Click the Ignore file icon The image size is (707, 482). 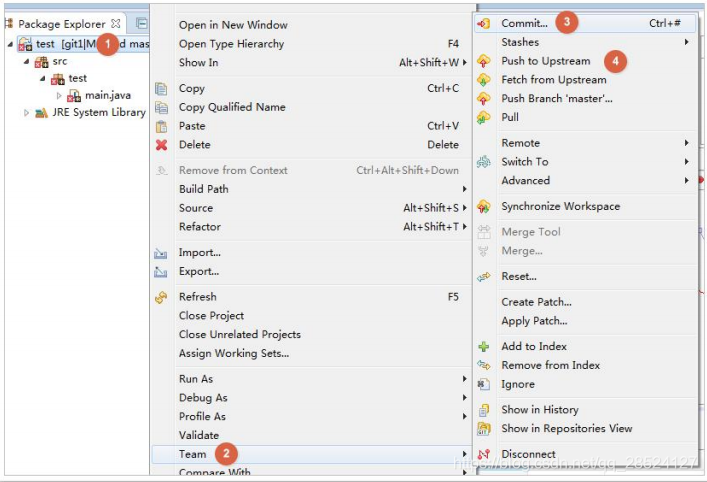point(483,384)
